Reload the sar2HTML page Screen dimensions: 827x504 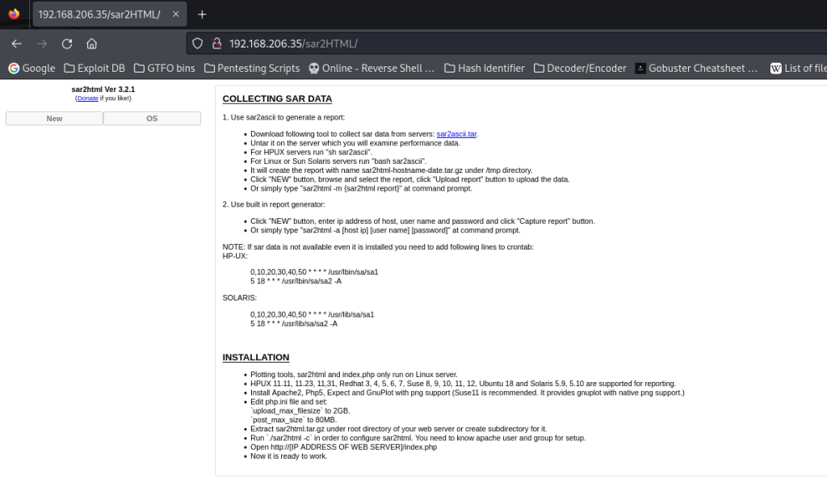click(67, 44)
